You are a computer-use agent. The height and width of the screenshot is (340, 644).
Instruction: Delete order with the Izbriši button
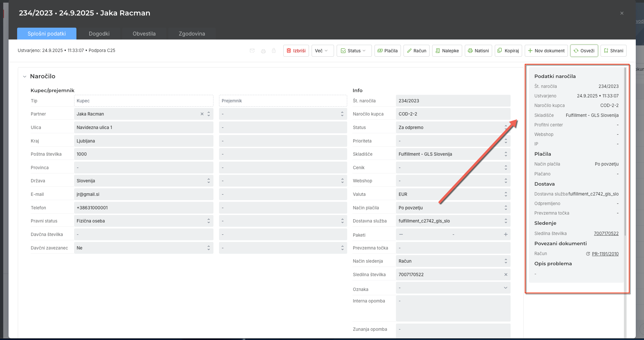click(x=296, y=51)
